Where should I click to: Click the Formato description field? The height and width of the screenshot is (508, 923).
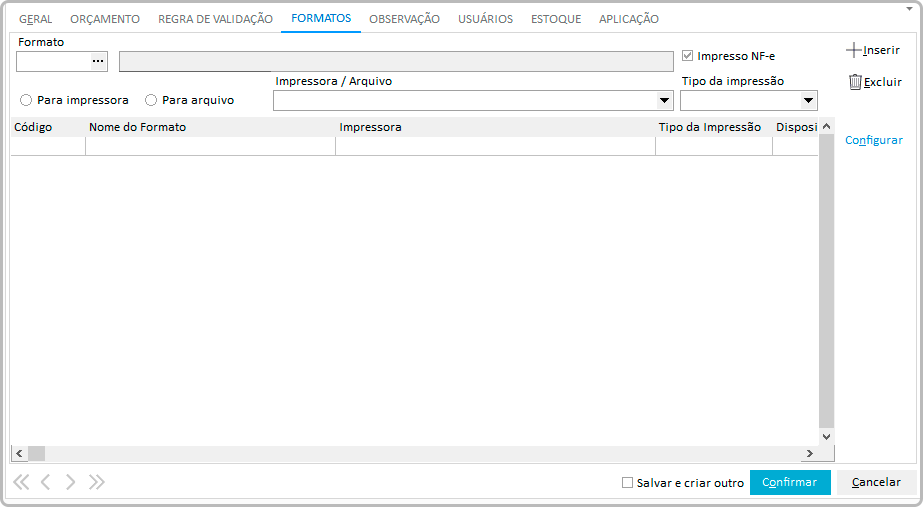pos(396,61)
